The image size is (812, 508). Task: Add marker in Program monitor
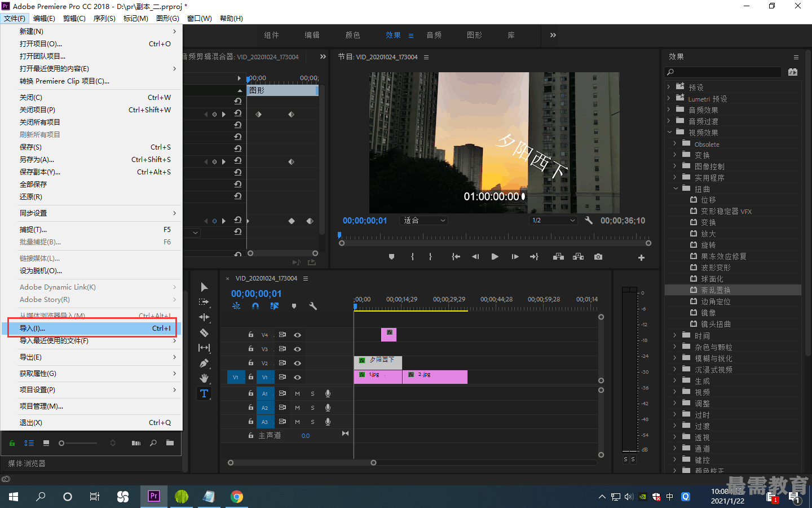pyautogui.click(x=391, y=257)
